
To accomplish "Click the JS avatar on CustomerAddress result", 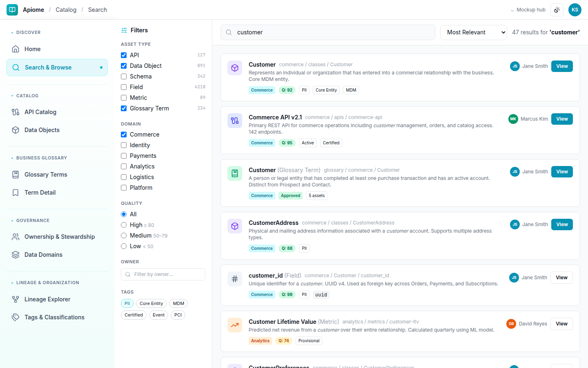I will [x=515, y=224].
